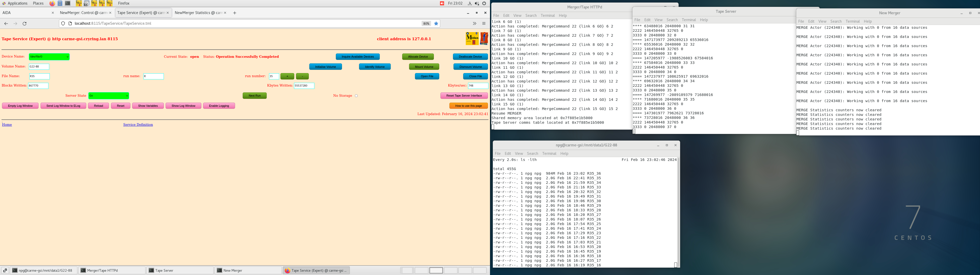Viewport: 980px width, 275px height.
Task: Open the Firefox hamburger menu
Action: pyautogui.click(x=484, y=23)
